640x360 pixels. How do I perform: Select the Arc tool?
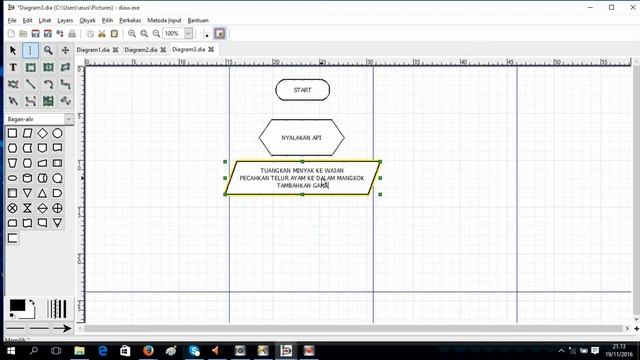click(48, 84)
